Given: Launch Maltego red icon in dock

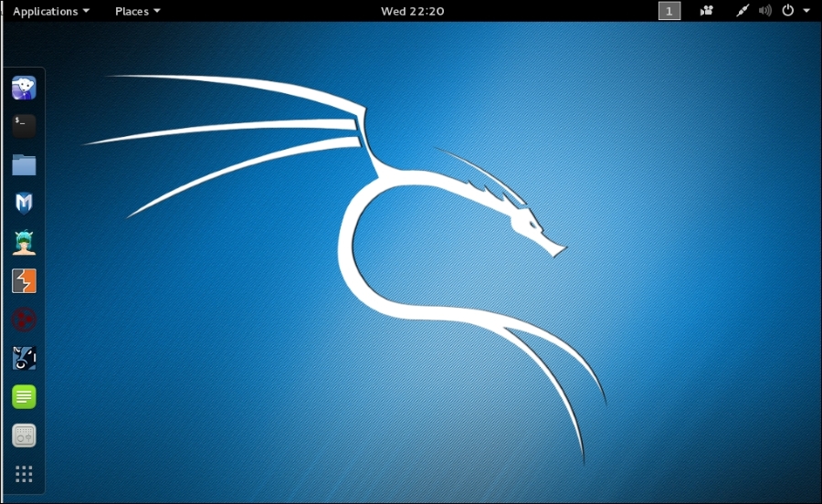Looking at the screenshot, I should 24,320.
